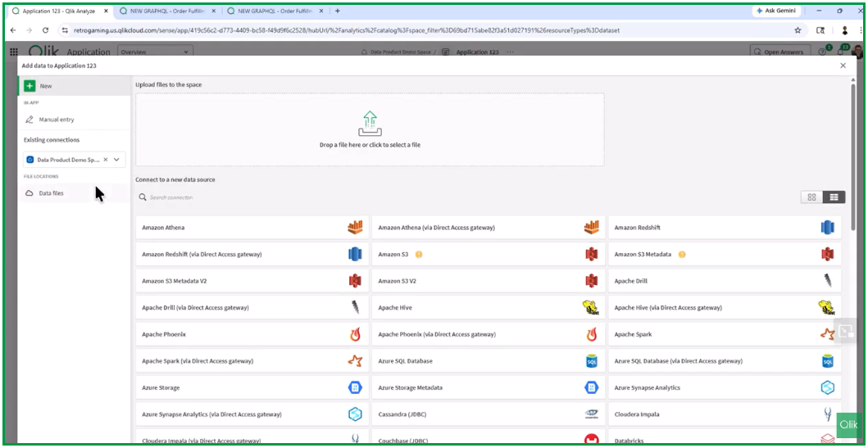Screen dimensions: 868x448
Task: Switch connectors to grid tile view
Action: (x=811, y=197)
